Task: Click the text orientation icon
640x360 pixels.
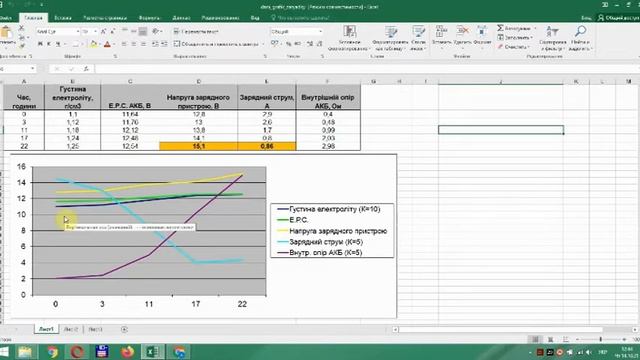Action: point(156,31)
